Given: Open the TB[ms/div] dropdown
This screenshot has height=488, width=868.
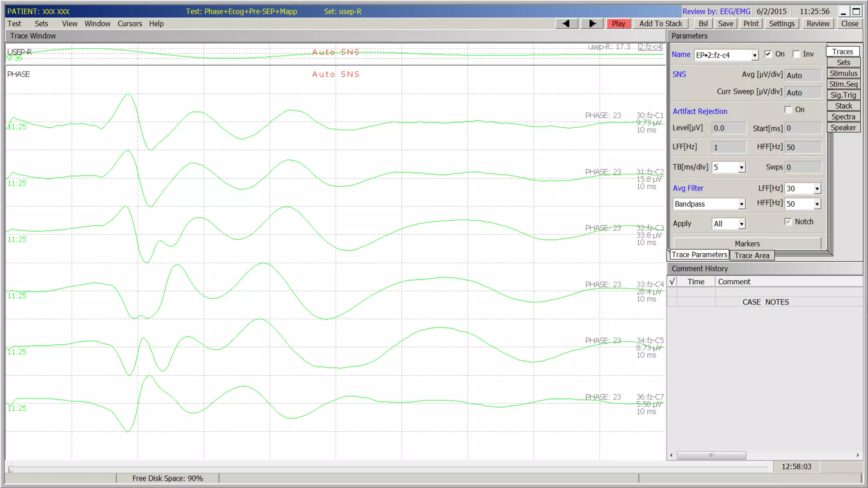Looking at the screenshot, I should point(741,167).
